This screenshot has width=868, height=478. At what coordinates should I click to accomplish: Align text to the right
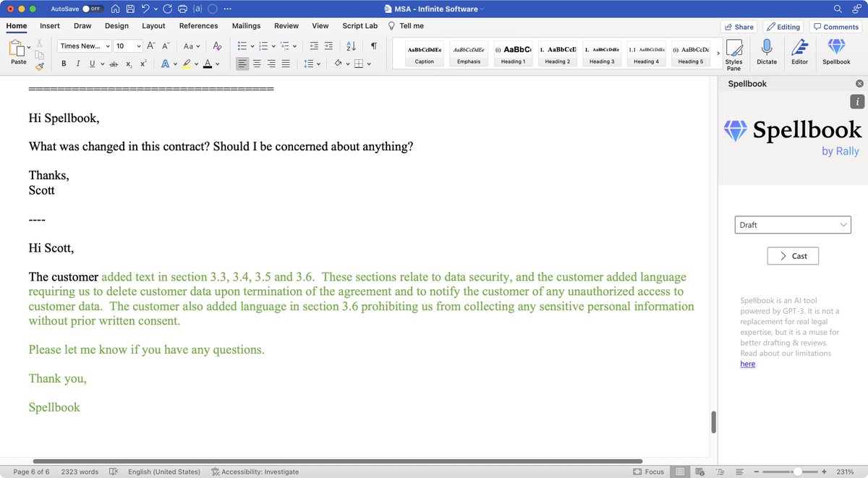(x=271, y=64)
